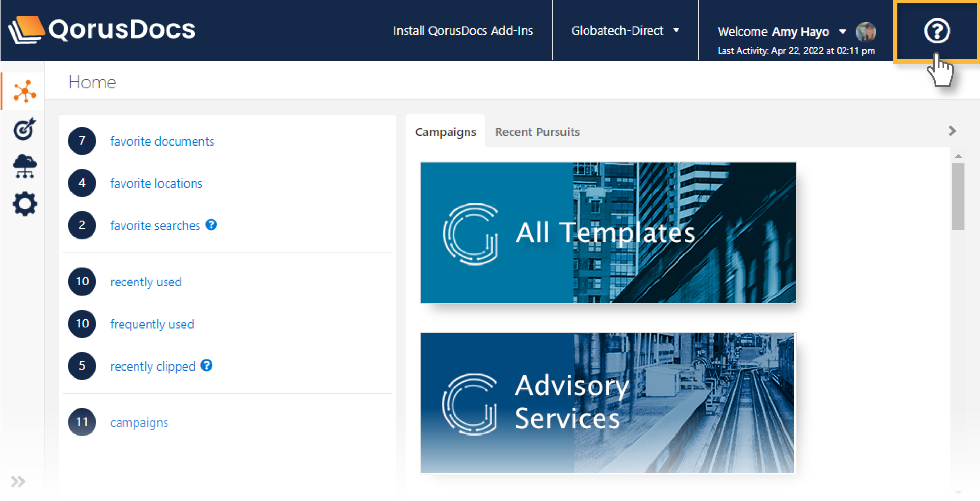Select the Campaigns tab
The height and width of the screenshot is (501, 980).
tap(445, 132)
